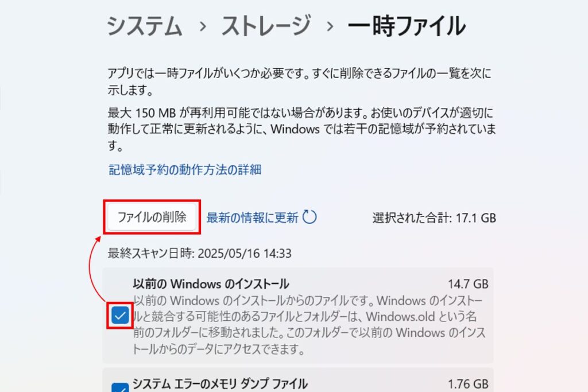Click the chevron before 一時ファイル

[x=330, y=26]
